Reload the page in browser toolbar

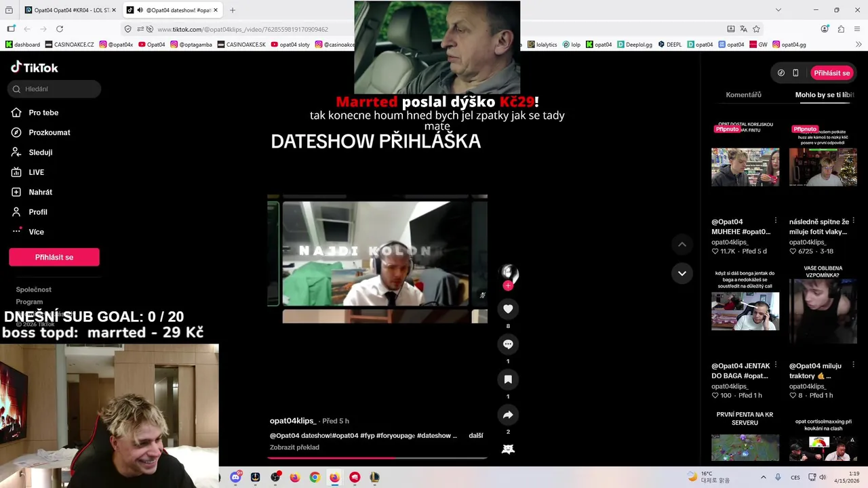point(60,29)
